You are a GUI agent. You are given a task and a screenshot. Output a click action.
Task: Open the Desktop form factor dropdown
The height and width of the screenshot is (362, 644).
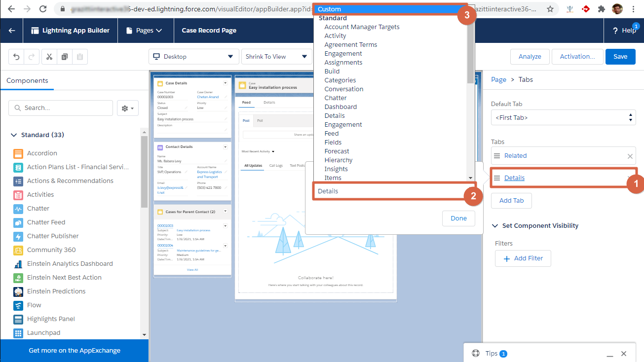pos(193,57)
